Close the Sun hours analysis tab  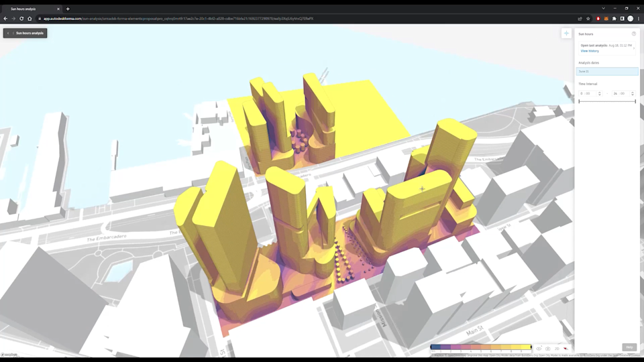click(x=58, y=9)
